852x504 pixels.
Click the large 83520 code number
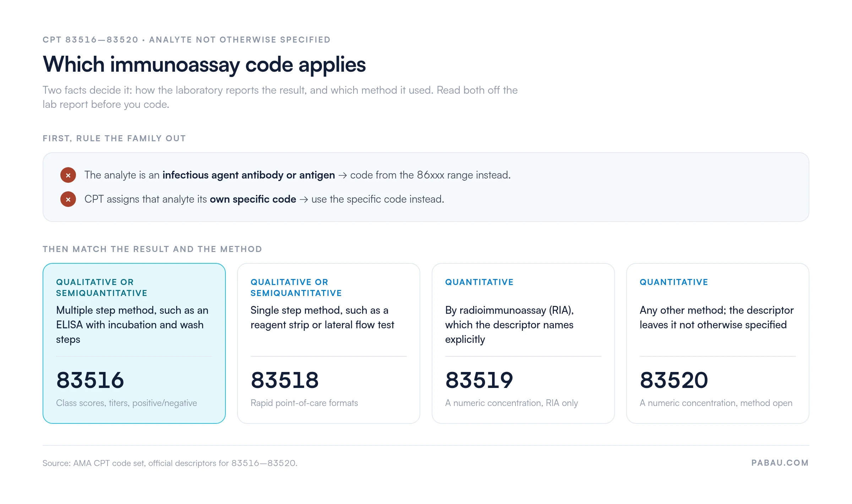click(674, 380)
